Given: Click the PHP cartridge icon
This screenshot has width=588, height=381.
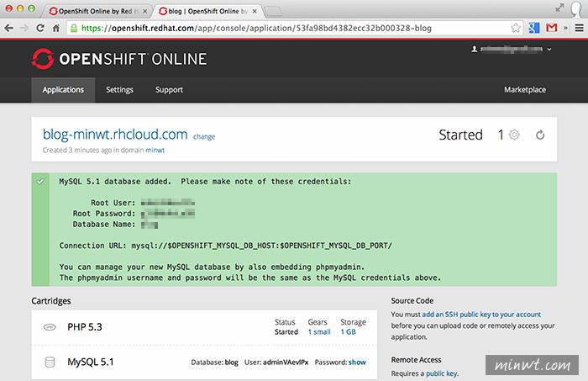Looking at the screenshot, I should (50, 327).
